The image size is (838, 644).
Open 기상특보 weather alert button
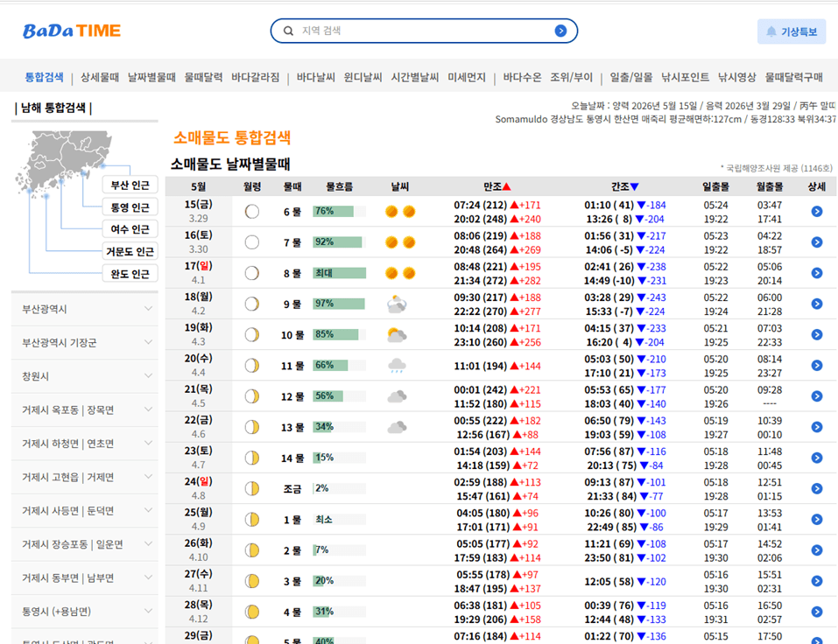click(x=792, y=31)
